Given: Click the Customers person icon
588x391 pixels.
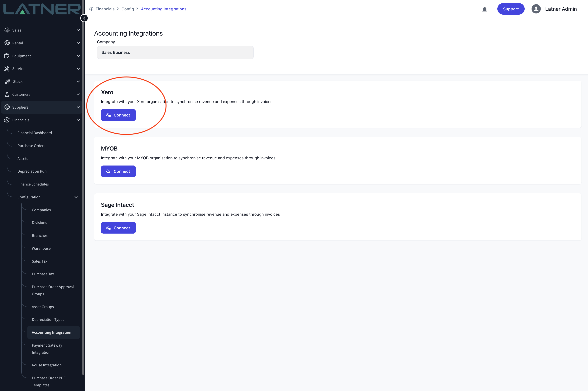Looking at the screenshot, I should point(7,94).
